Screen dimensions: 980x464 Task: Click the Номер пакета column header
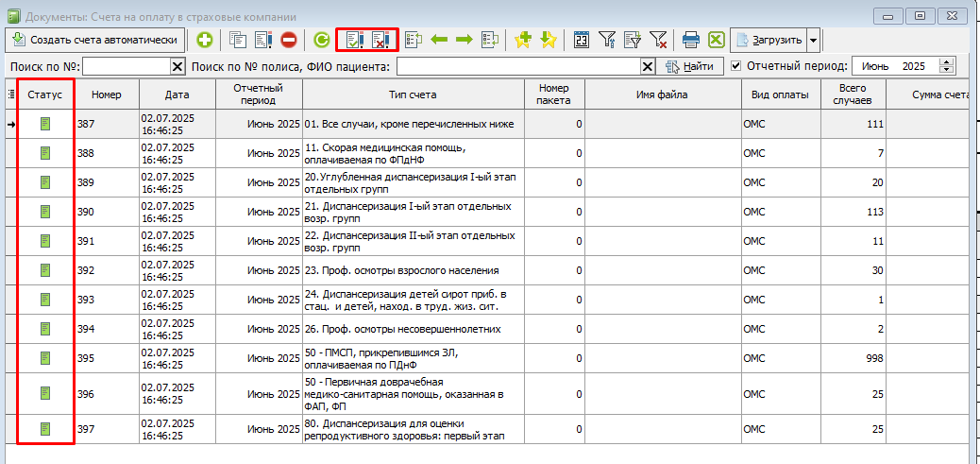coord(553,95)
